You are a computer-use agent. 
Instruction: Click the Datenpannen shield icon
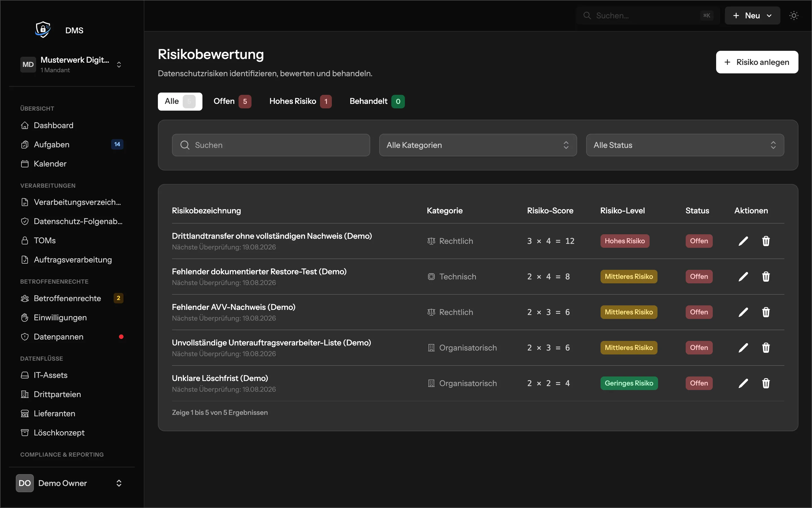click(x=25, y=337)
